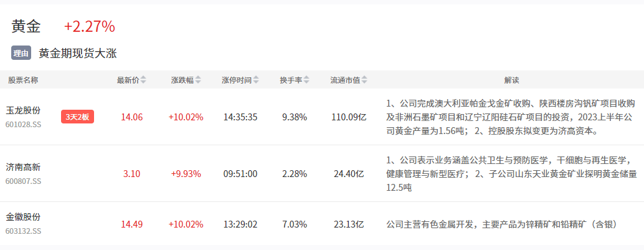Open the 金徽股份 stock page
The width and height of the screenshot is (644, 250).
pyautogui.click(x=23, y=217)
